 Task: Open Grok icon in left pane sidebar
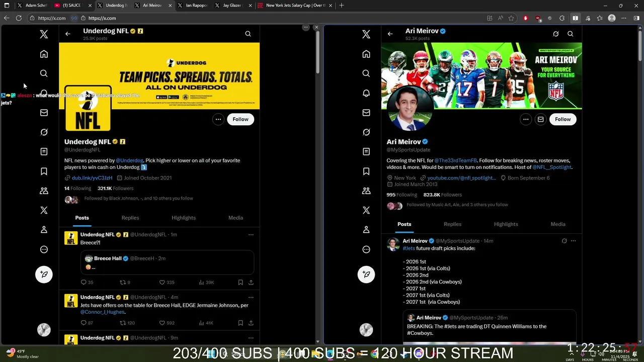tap(44, 132)
